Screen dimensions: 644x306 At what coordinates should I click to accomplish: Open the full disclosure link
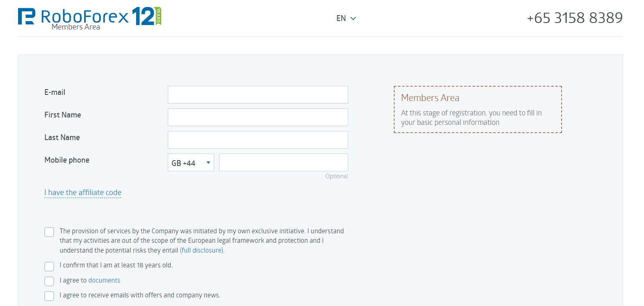click(x=202, y=250)
